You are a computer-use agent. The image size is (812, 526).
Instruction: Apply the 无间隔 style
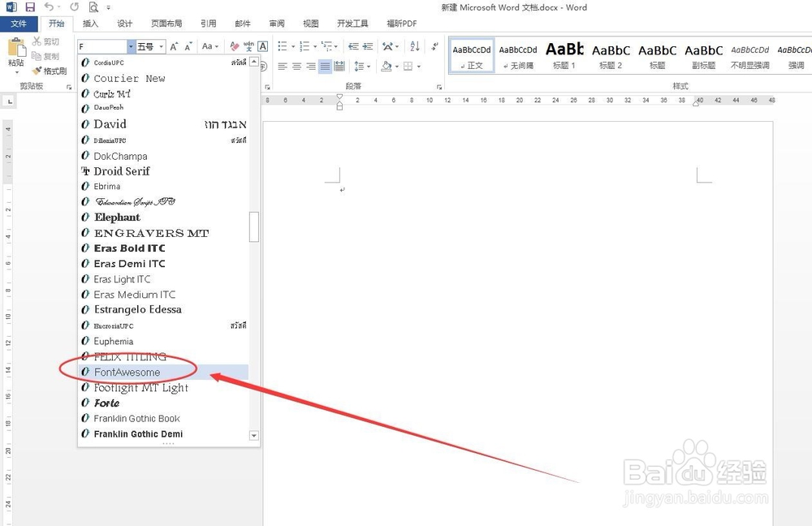click(518, 55)
